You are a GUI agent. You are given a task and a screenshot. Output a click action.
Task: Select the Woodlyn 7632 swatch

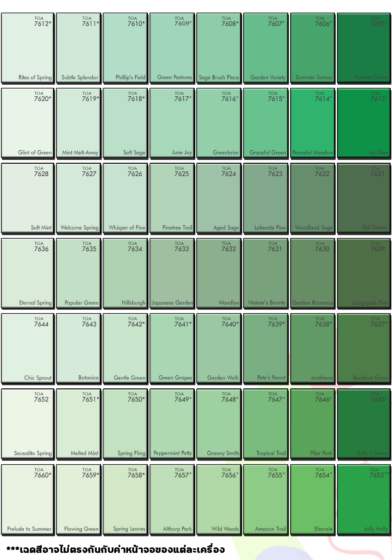pos(219,273)
